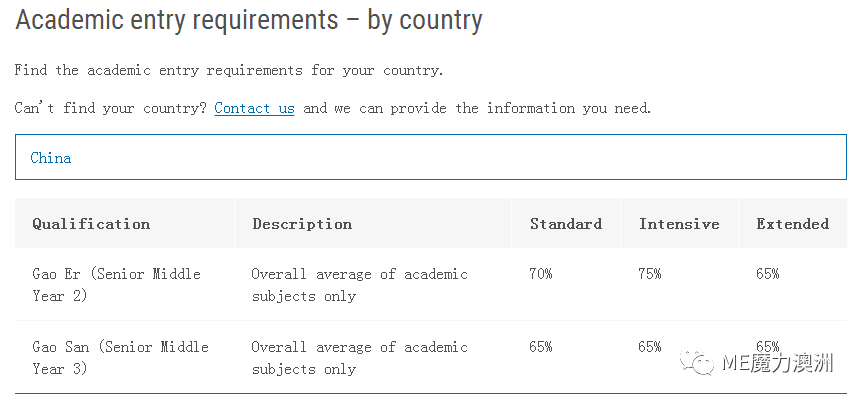Select the Description column header
This screenshot has height=400, width=861.
302,224
